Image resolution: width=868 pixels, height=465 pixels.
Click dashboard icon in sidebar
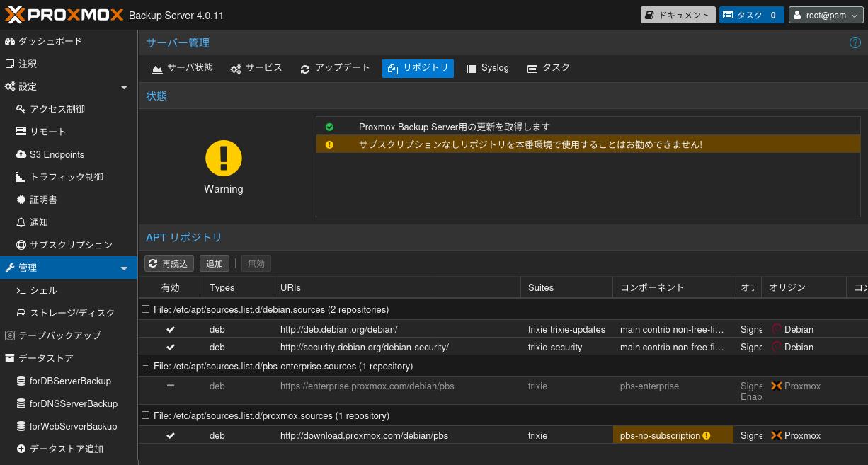tap(10, 41)
